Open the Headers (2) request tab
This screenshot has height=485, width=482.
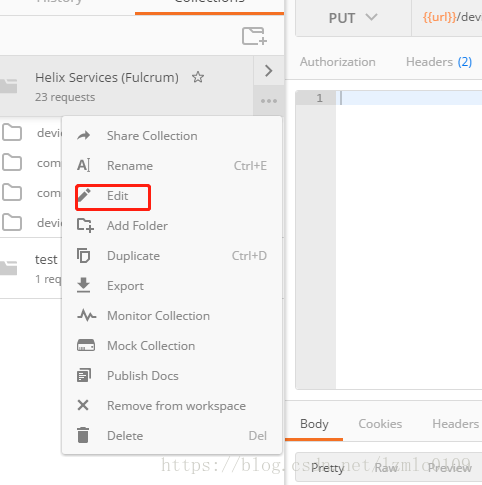tap(439, 62)
